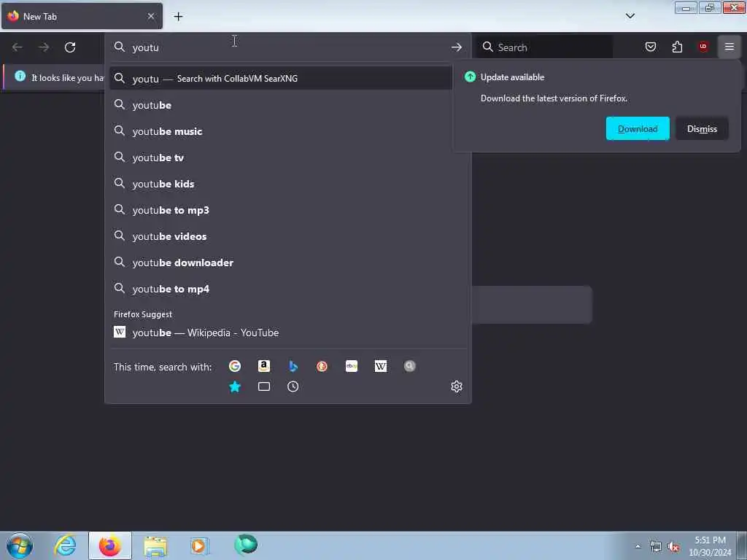Click the Firefox taskbar button
Image resolution: width=747 pixels, height=560 pixels.
(110, 545)
